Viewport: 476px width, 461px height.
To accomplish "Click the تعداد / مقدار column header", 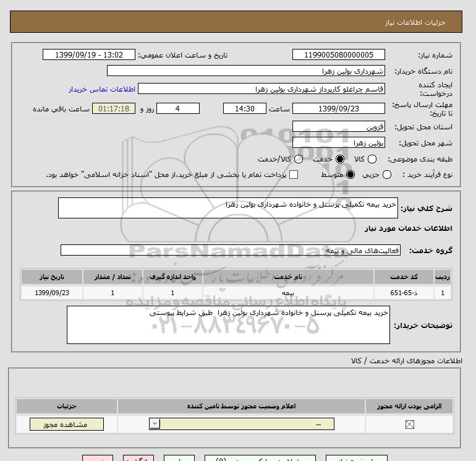I will click(x=113, y=277).
